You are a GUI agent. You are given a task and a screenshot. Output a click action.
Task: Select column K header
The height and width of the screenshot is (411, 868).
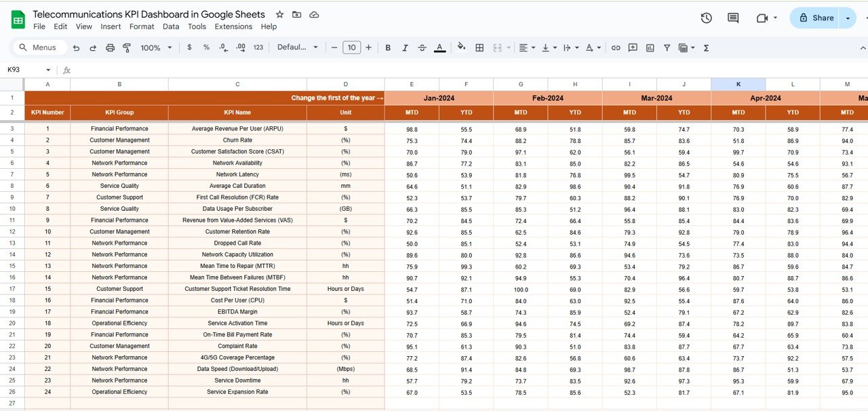738,84
